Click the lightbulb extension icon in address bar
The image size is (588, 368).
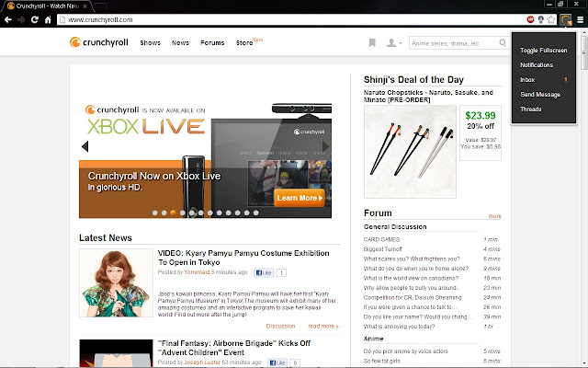tap(541, 19)
